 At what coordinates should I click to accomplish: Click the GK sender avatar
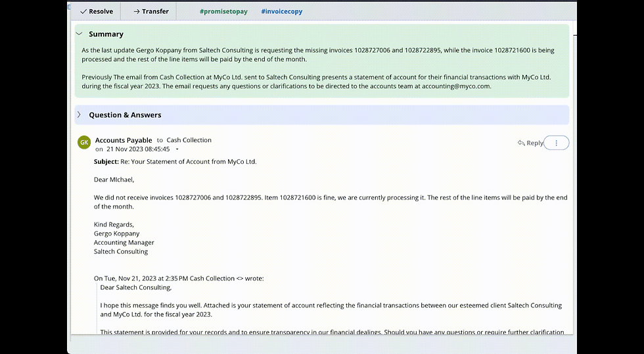tap(84, 142)
